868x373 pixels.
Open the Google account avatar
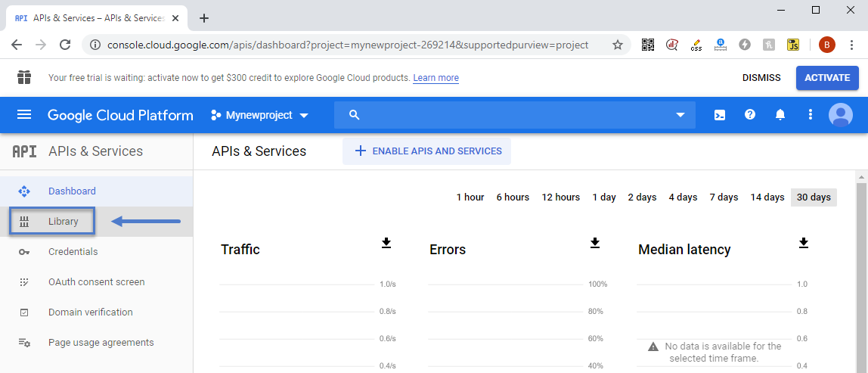pyautogui.click(x=840, y=115)
